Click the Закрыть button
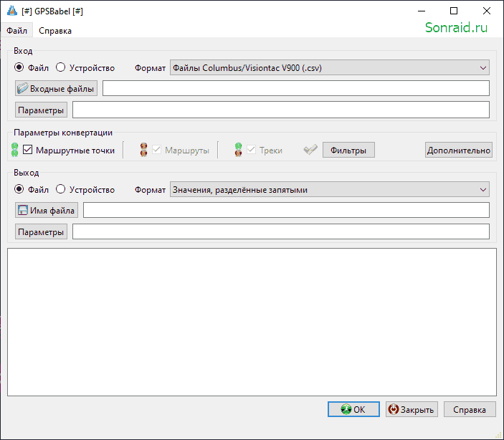 tap(412, 409)
